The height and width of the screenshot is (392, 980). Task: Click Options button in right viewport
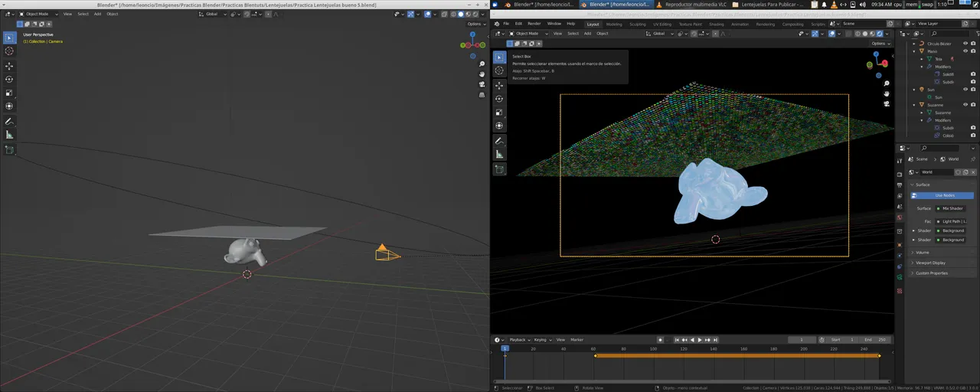(x=880, y=44)
